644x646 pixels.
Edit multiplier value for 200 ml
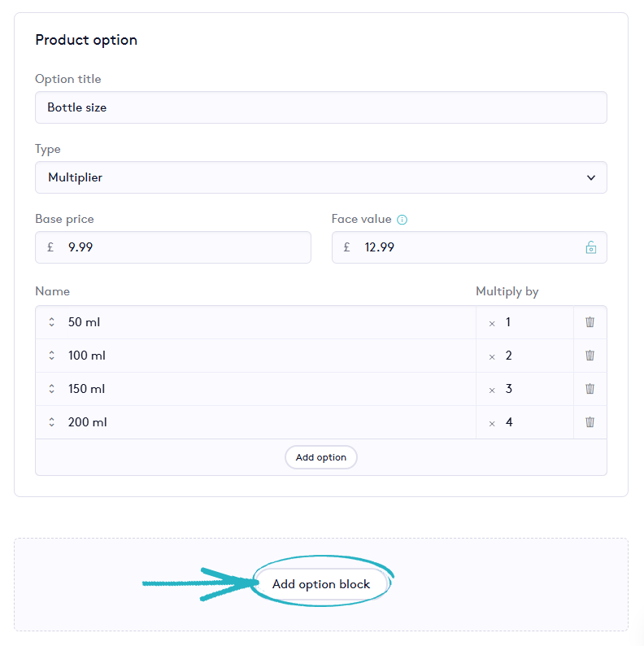533,422
